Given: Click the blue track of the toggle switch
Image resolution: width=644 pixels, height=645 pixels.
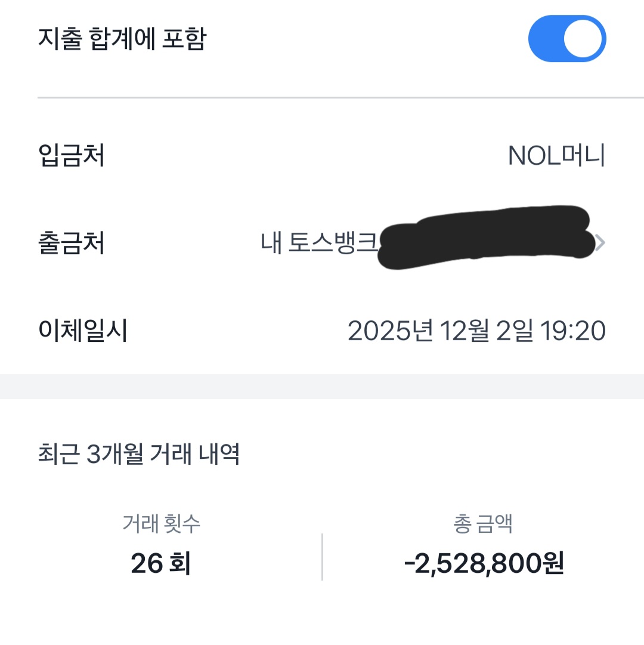Looking at the screenshot, I should (x=544, y=39).
